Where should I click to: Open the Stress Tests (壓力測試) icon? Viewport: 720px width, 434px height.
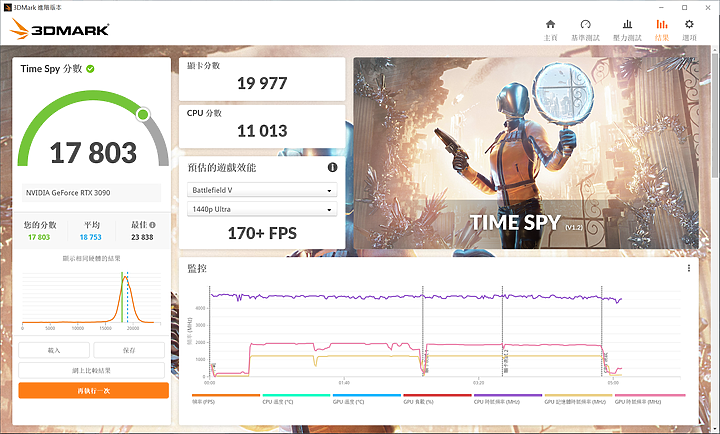(627, 24)
